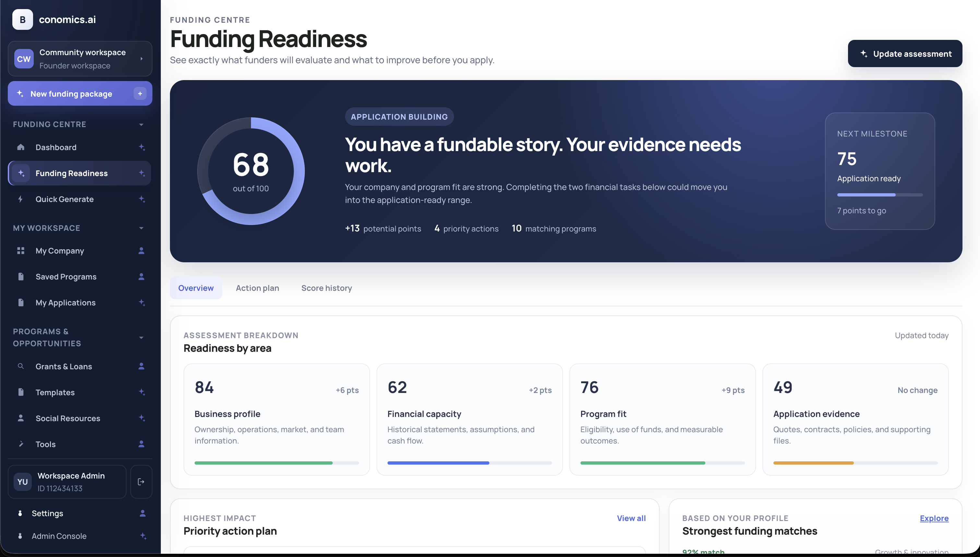Open My Applications
Image resolution: width=980 pixels, height=557 pixels.
pyautogui.click(x=79, y=302)
